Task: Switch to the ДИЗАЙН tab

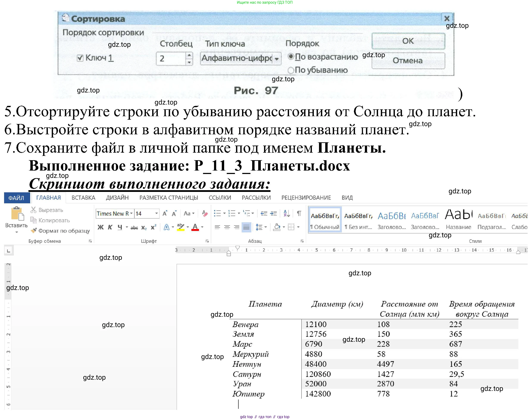Action: click(117, 198)
